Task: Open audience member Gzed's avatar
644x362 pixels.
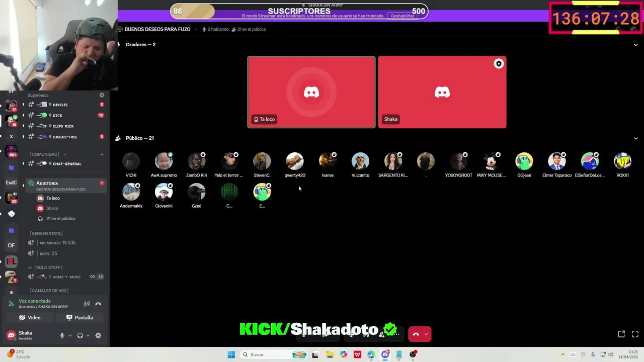Action: [197, 192]
